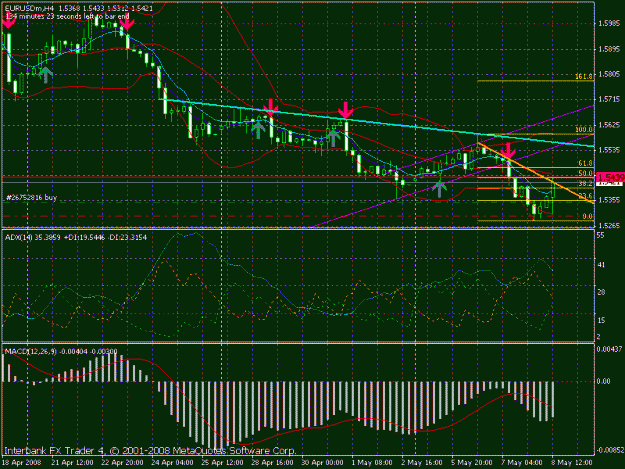Select the red 1.5439 current price tag
Viewport: 625px width, 469px height.
tap(610, 177)
